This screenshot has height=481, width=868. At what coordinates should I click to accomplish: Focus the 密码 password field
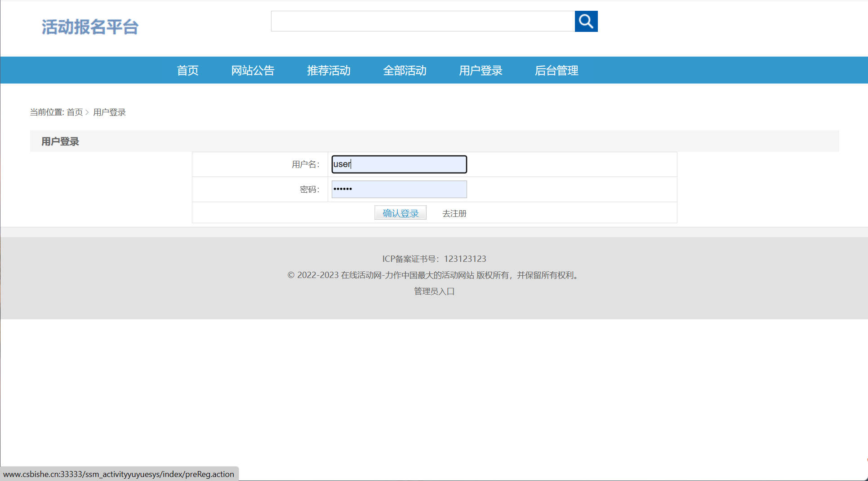click(399, 189)
